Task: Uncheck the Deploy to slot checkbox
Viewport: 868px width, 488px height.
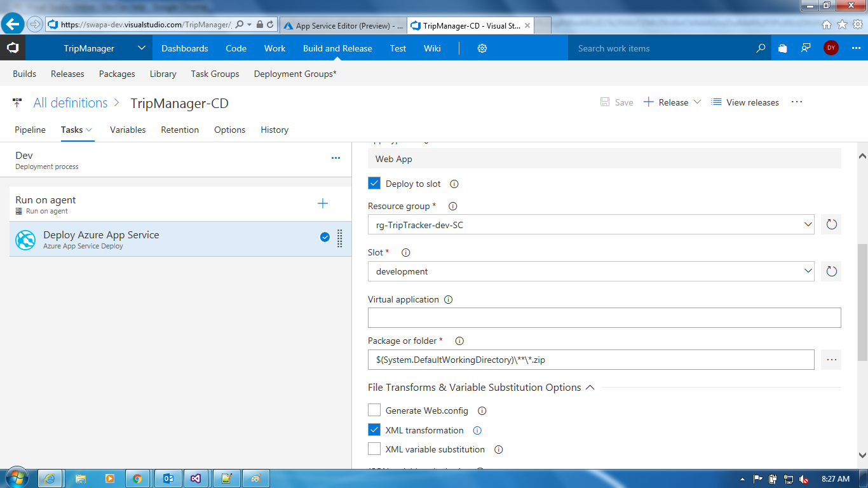Action: 374,184
